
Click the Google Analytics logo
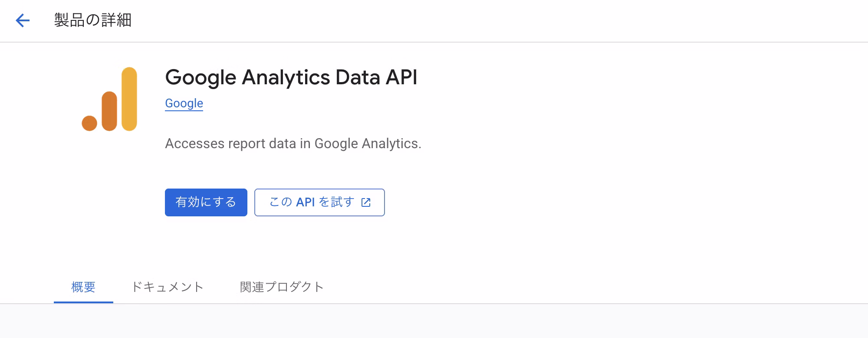[x=110, y=99]
